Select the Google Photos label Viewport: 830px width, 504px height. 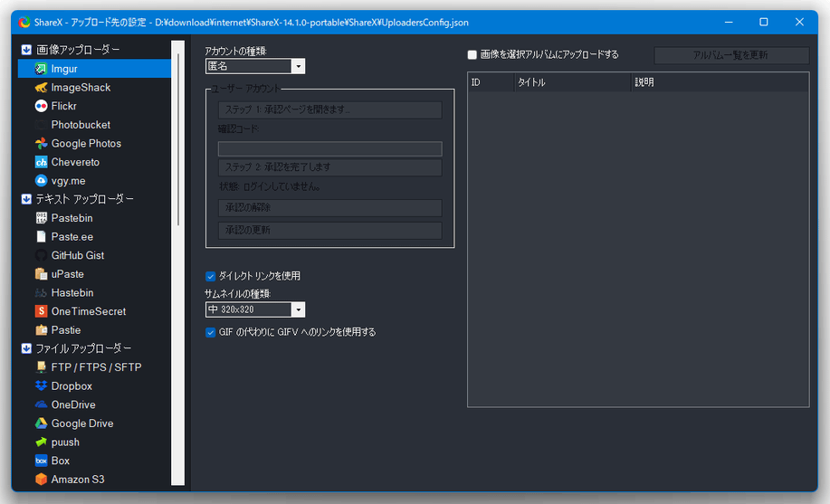(x=86, y=144)
